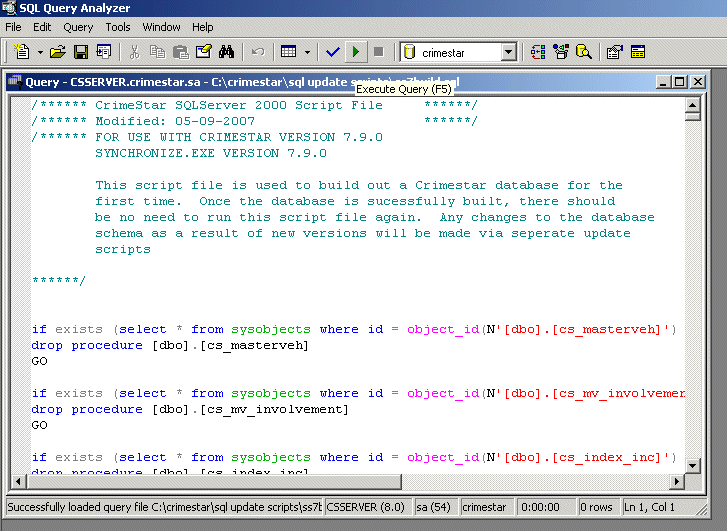Click the Display Estimated Execution Plan icon

click(x=538, y=52)
